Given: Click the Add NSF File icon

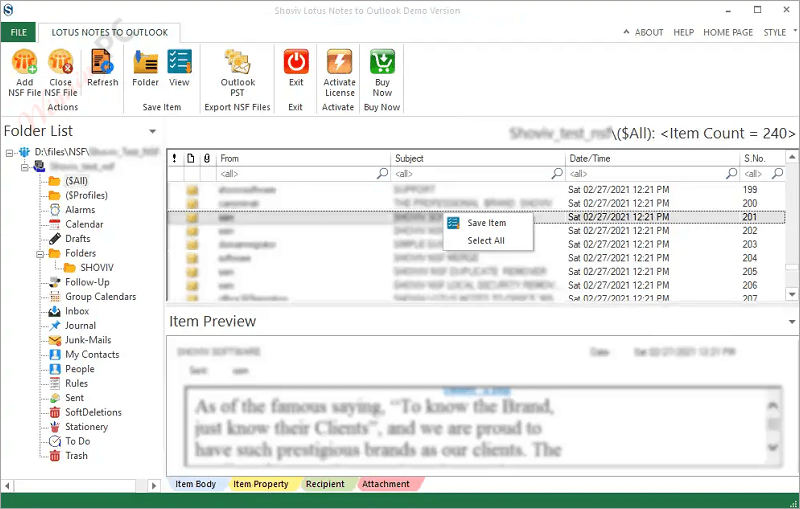Looking at the screenshot, I should tap(24, 61).
